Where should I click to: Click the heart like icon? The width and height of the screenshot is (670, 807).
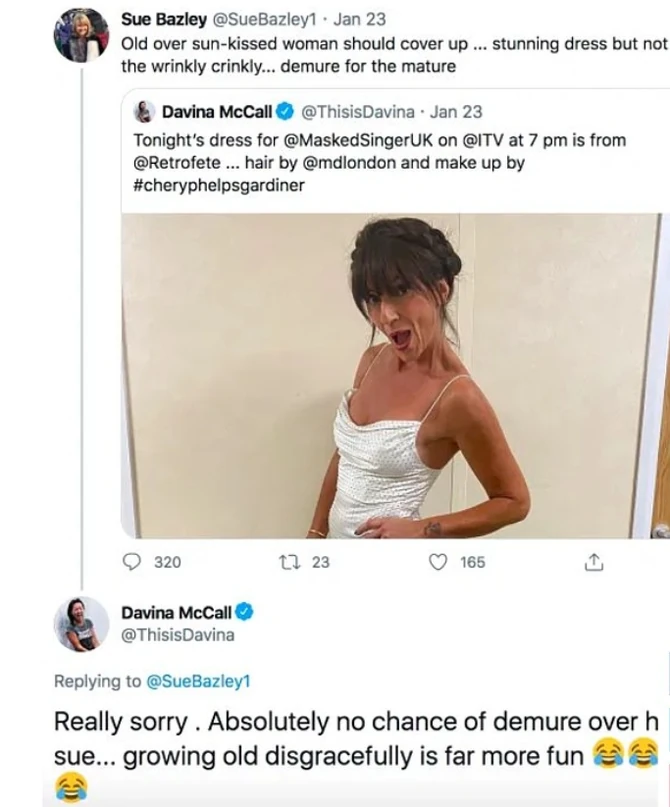[x=437, y=563]
